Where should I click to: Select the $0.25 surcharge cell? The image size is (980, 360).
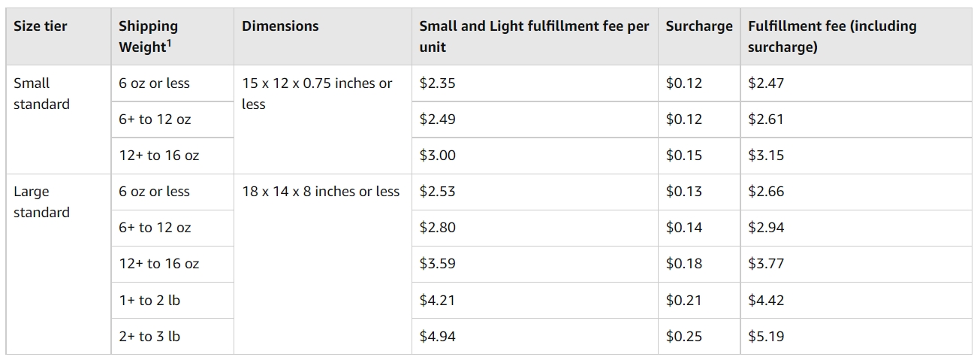pos(699,336)
